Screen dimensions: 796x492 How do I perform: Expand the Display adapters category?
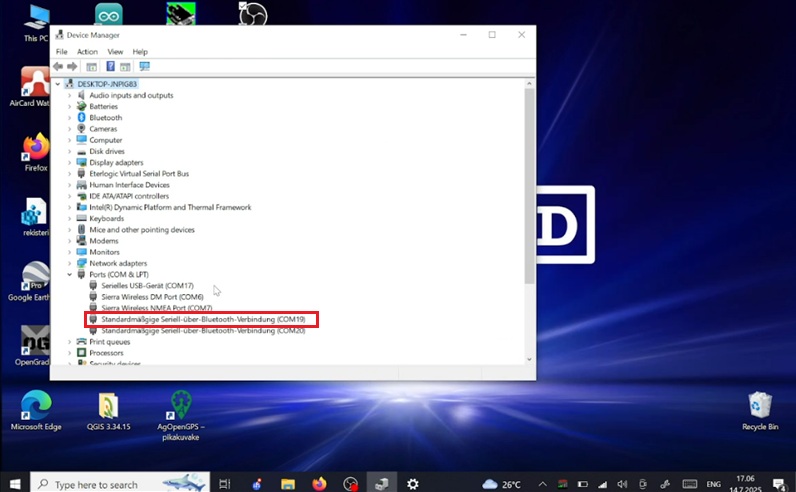[x=70, y=162]
